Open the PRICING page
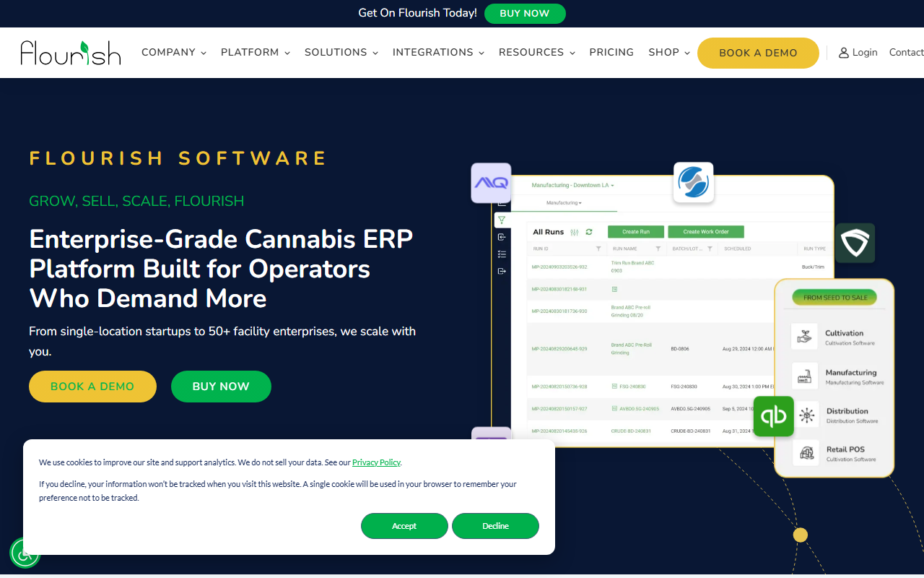Viewport: 924px width, 578px height. coord(611,53)
